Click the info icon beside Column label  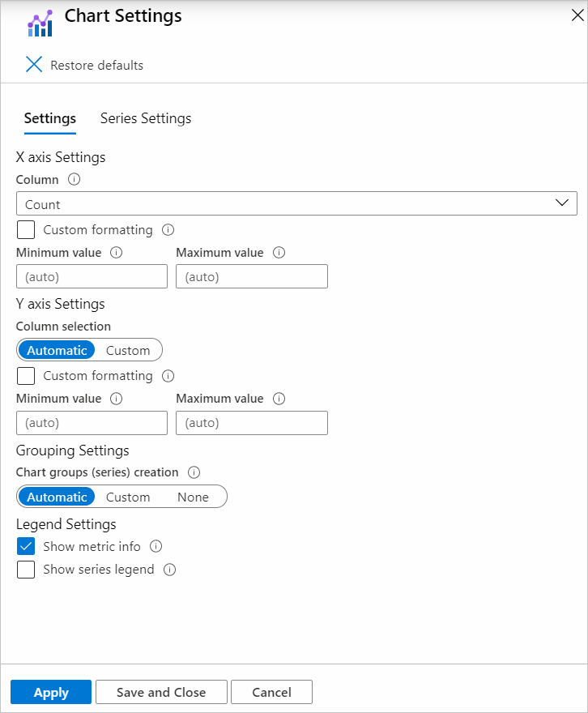pos(75,180)
